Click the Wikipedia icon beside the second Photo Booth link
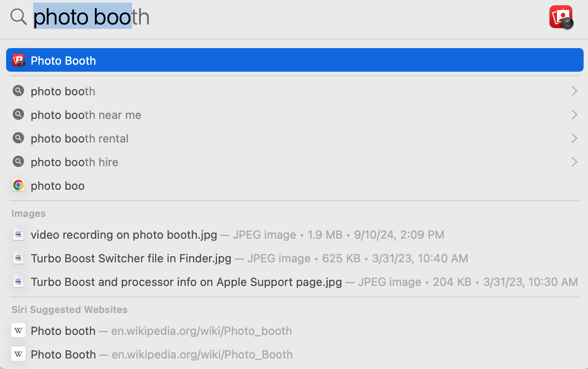 click(18, 354)
